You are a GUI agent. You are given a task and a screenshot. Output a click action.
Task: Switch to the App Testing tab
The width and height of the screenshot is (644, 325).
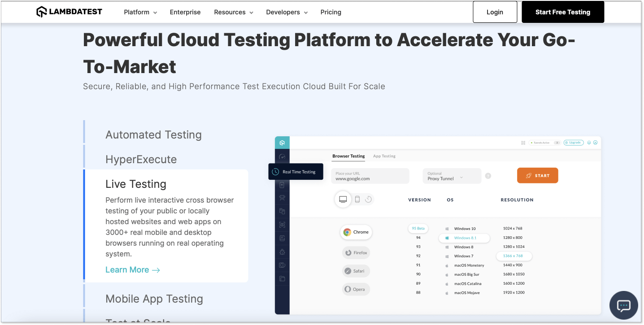tap(384, 156)
